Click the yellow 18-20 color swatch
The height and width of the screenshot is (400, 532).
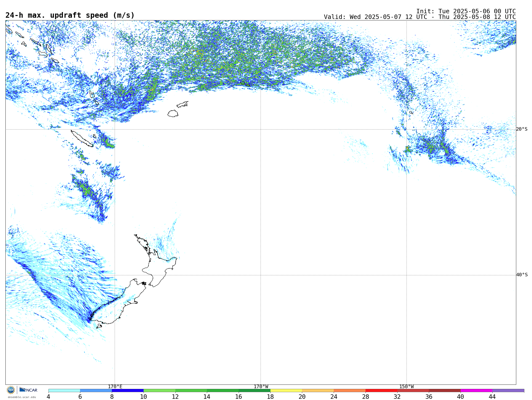[286, 391]
